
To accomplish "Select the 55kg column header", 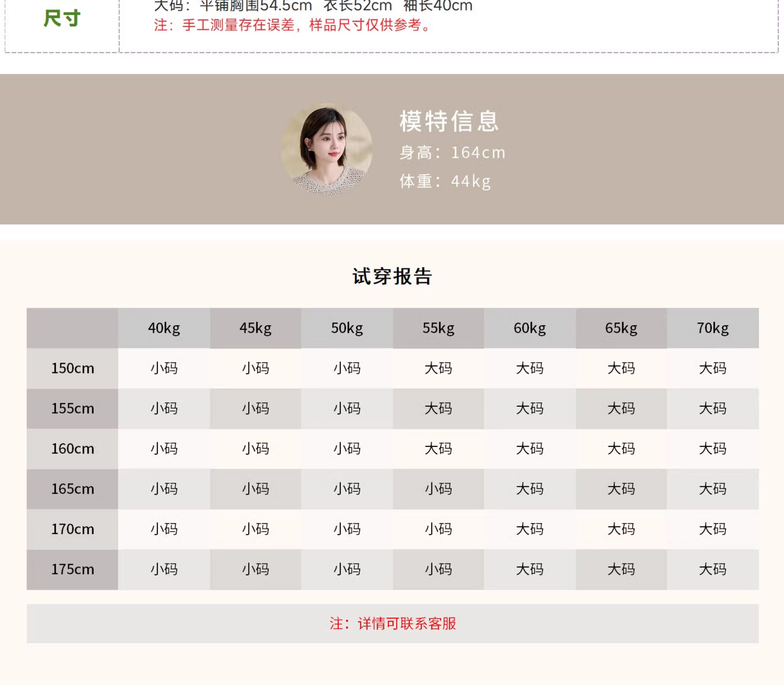I will click(438, 328).
